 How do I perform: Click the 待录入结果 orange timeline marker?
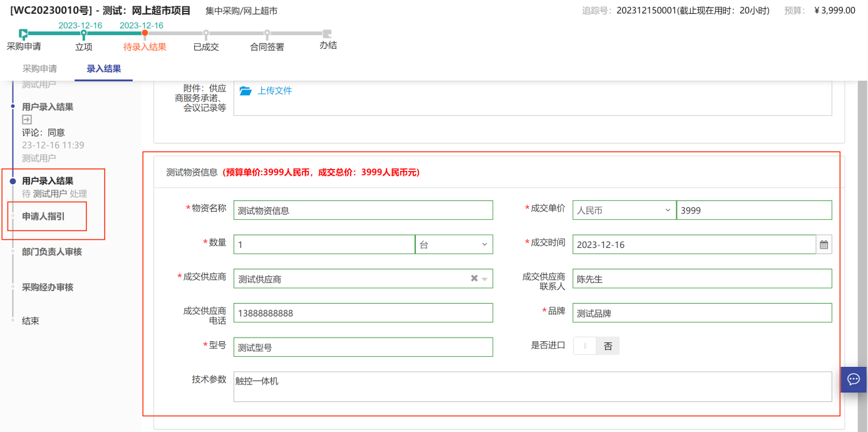point(145,33)
